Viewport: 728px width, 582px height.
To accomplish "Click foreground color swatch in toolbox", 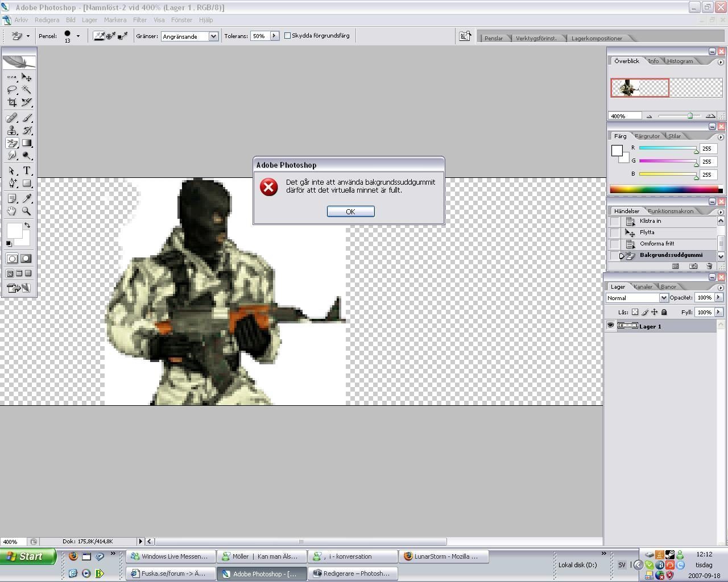I will (x=14, y=231).
